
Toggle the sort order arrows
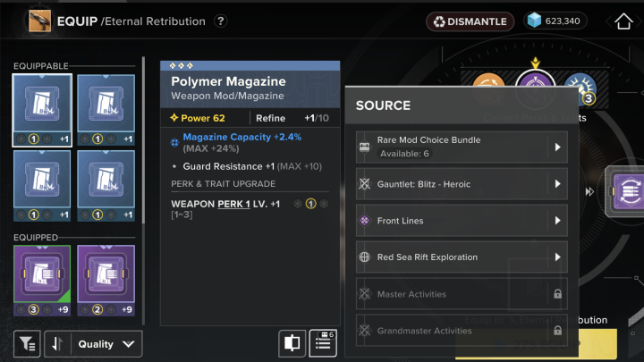[x=57, y=343]
